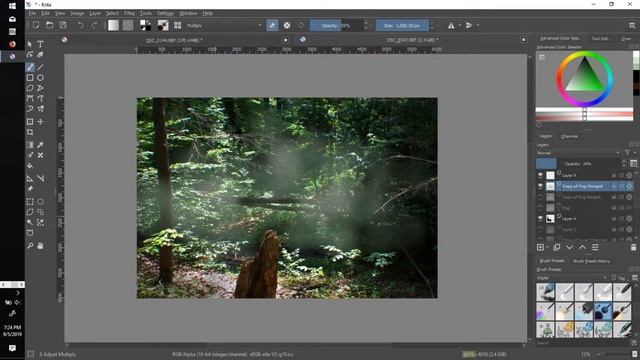Open the Multiply blending mode dropdown
The height and width of the screenshot is (360, 640).
point(224,25)
